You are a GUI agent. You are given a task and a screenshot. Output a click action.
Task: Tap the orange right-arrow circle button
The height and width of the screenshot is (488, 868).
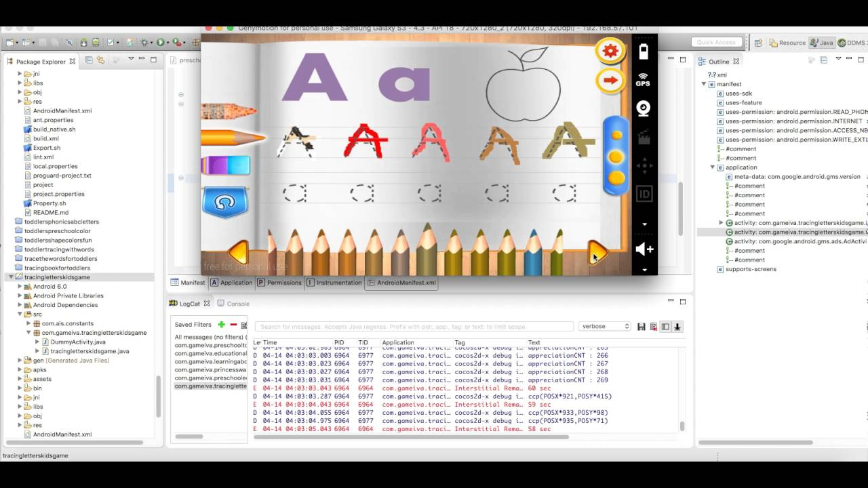[x=610, y=81]
